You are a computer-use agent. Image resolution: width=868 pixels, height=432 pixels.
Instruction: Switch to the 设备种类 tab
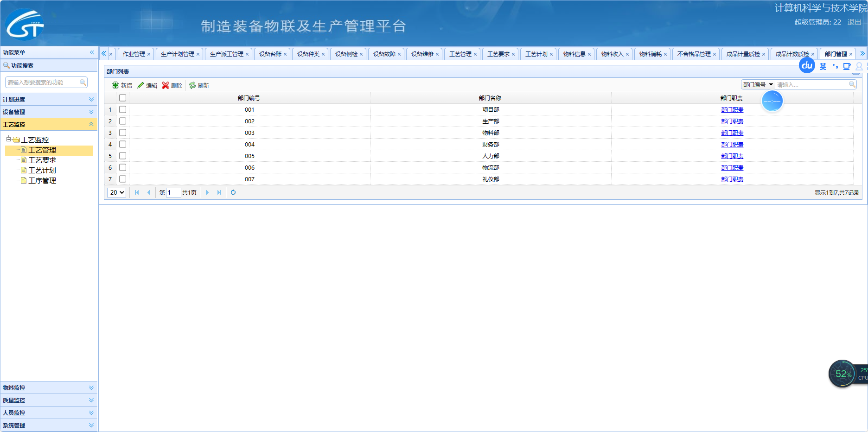click(x=308, y=54)
